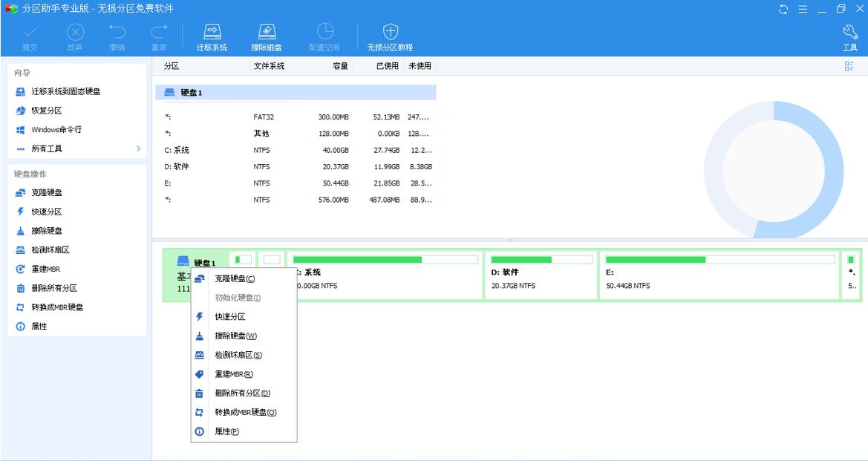Select 属性 in the context menu

[x=226, y=431]
